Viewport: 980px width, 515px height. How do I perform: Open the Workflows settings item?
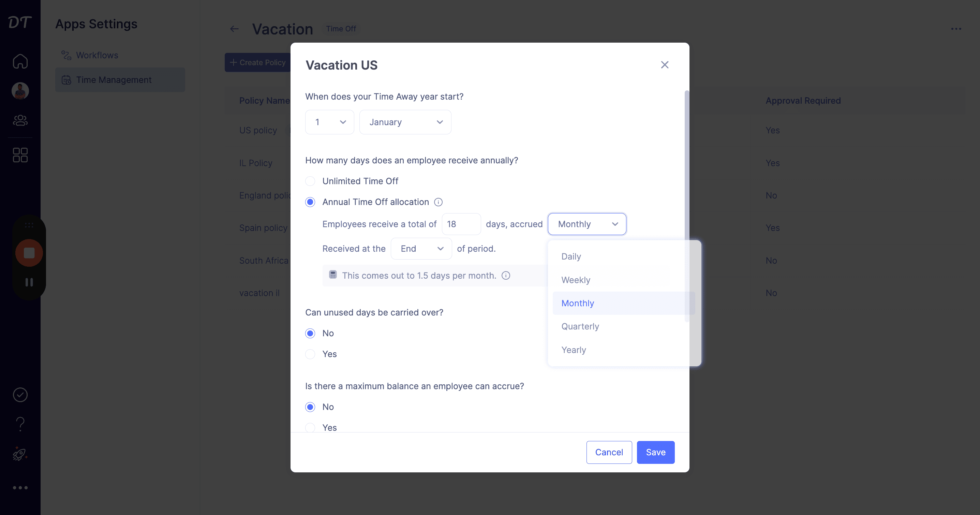click(x=120, y=55)
